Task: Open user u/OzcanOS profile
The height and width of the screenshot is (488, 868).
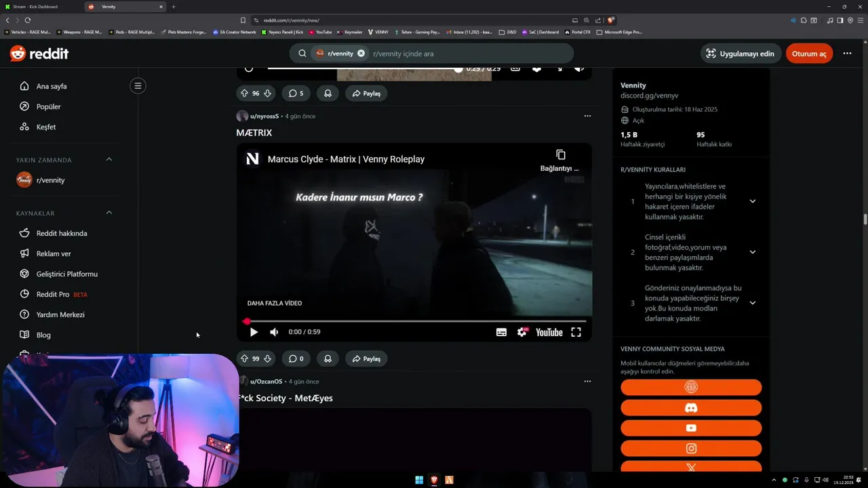Action: click(x=266, y=382)
